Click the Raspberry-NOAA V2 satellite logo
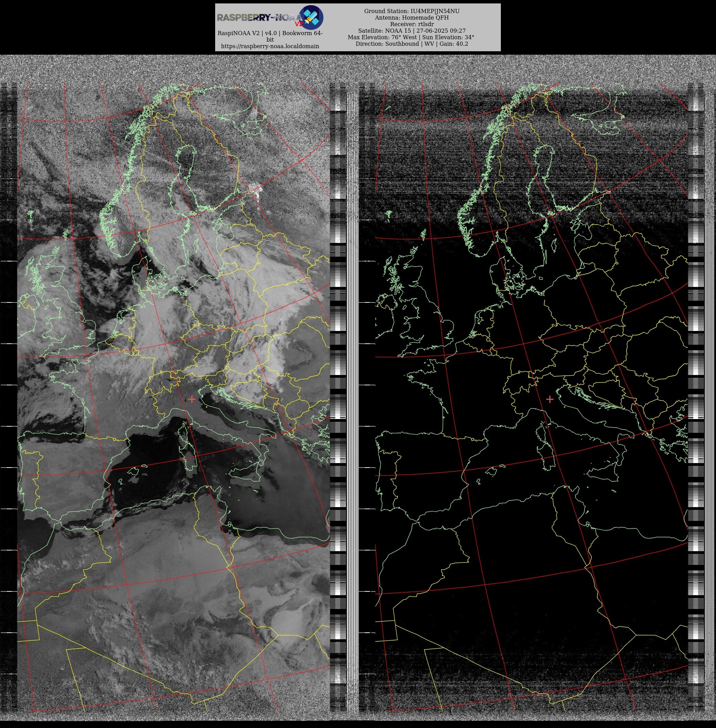This screenshot has height=728, width=716. pyautogui.click(x=270, y=17)
